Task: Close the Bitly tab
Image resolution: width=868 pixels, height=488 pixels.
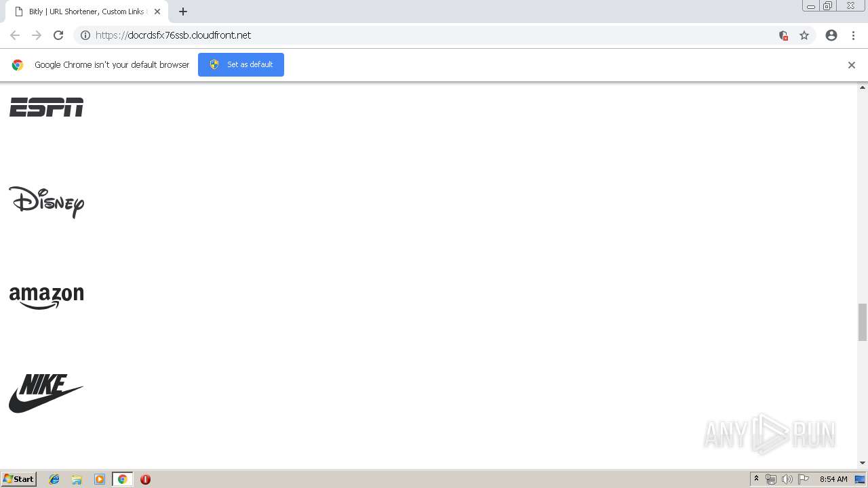Action: tap(157, 12)
